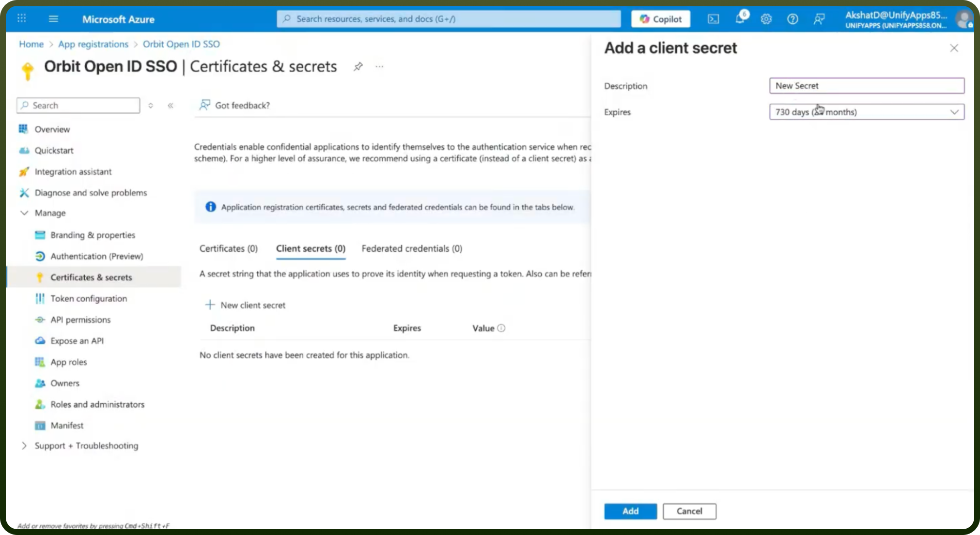The image size is (980, 535).
Task: Open Owners in the sidebar
Action: click(64, 383)
